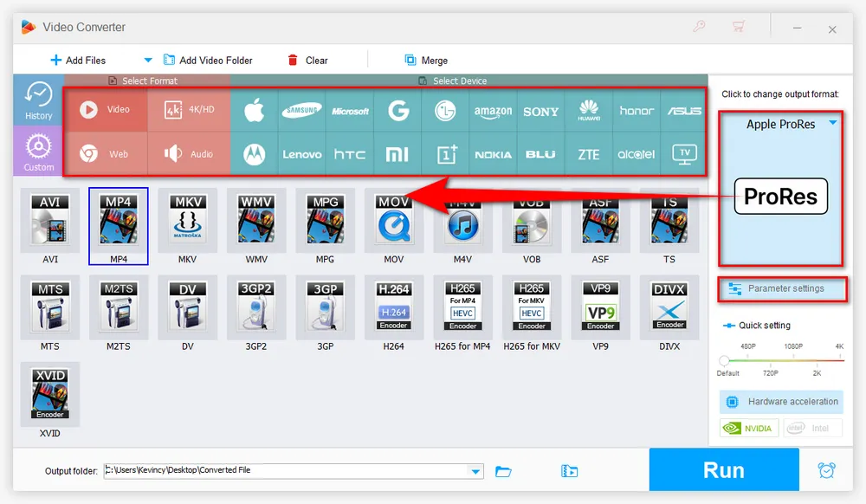Switch to the Video format tab
Viewport: 866px width, 504px height.
[x=105, y=110]
